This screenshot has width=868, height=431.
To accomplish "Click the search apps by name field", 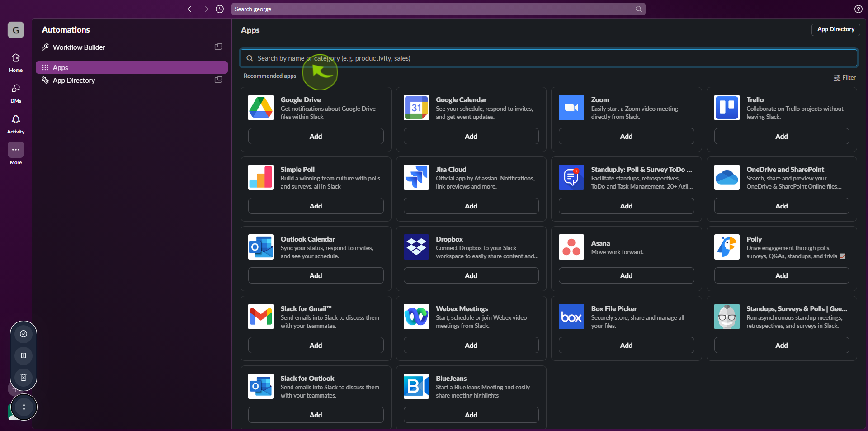I will point(548,58).
